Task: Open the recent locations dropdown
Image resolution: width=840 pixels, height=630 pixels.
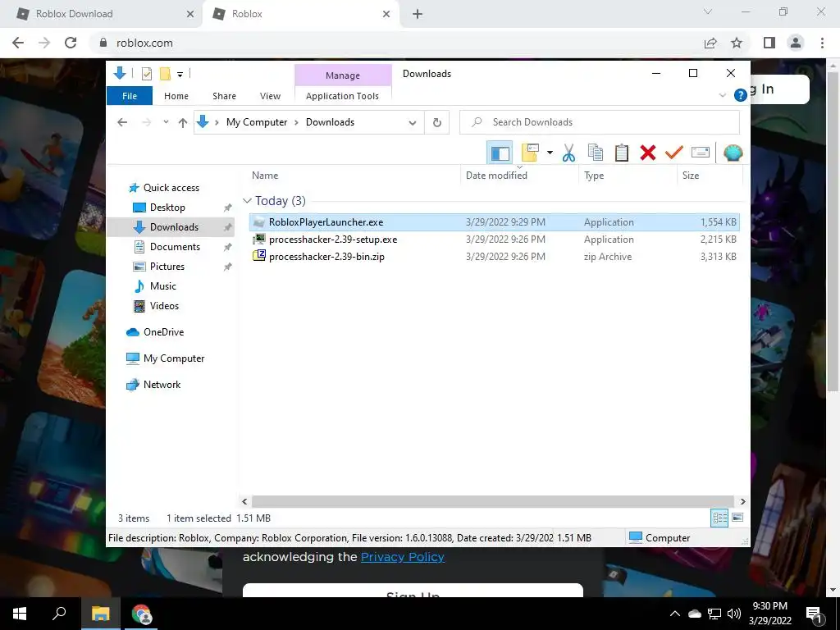Action: (x=166, y=122)
